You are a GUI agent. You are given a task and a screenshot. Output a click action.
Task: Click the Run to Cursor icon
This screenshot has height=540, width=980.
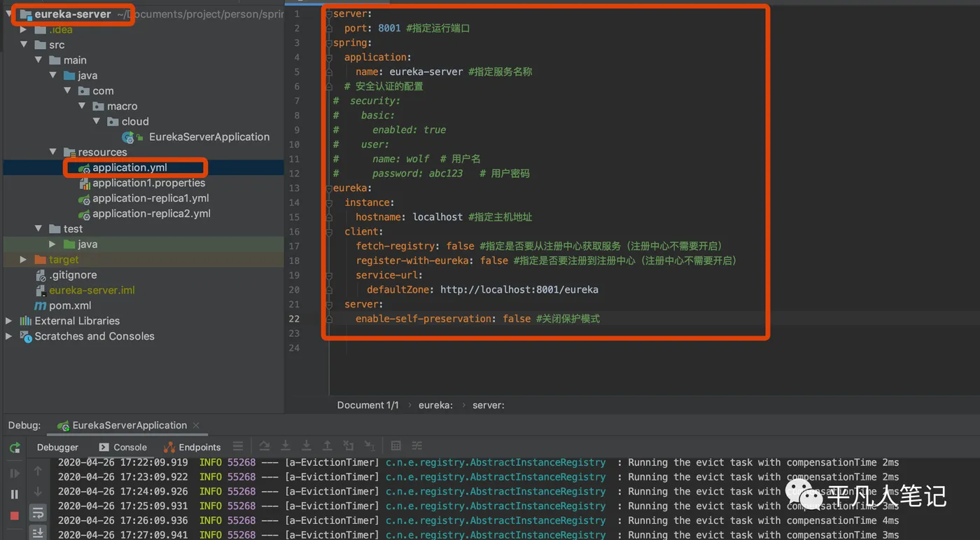(370, 446)
